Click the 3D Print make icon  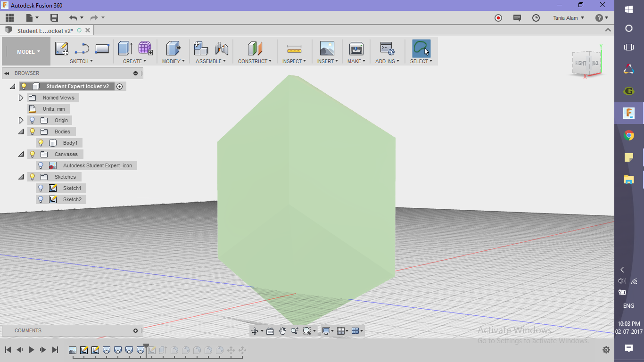(356, 49)
